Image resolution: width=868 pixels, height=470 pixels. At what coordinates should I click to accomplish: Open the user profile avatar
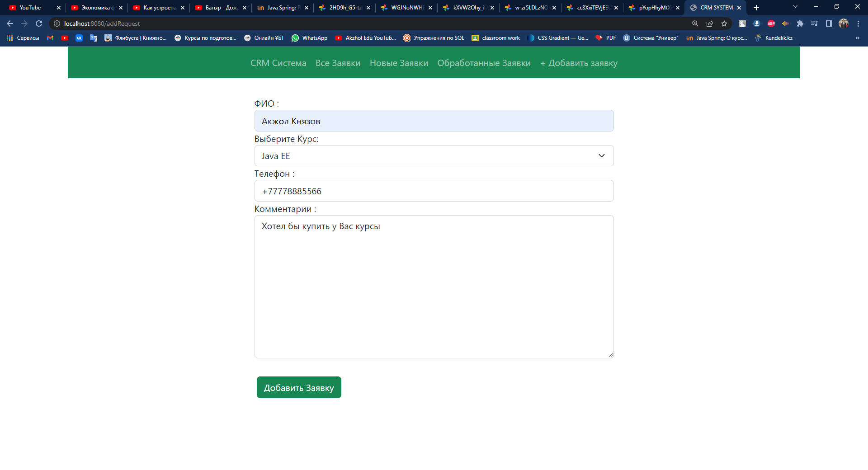pos(844,23)
